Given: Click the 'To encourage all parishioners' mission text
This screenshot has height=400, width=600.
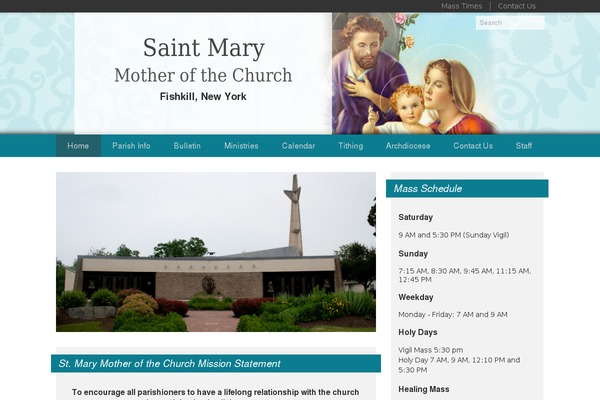Looking at the screenshot, I should click(215, 392).
